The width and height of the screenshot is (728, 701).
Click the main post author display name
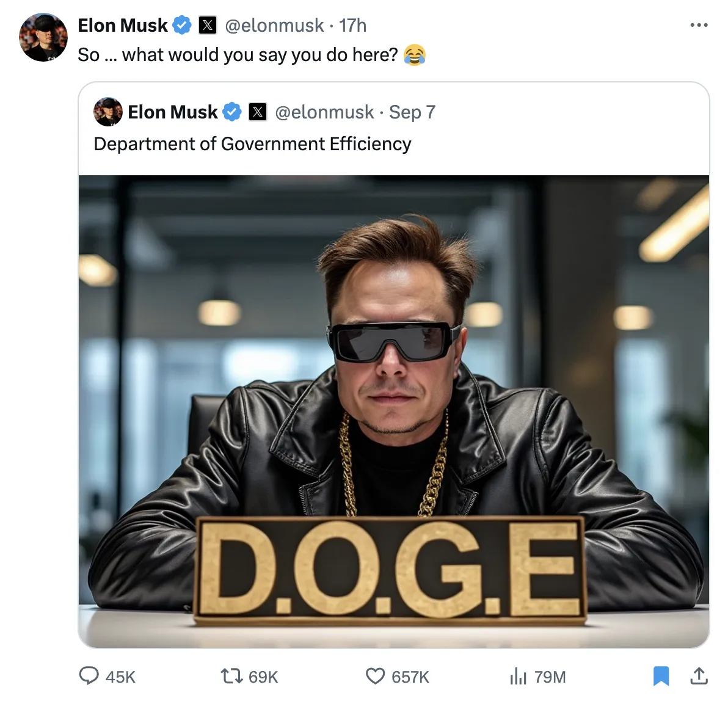coord(123,26)
